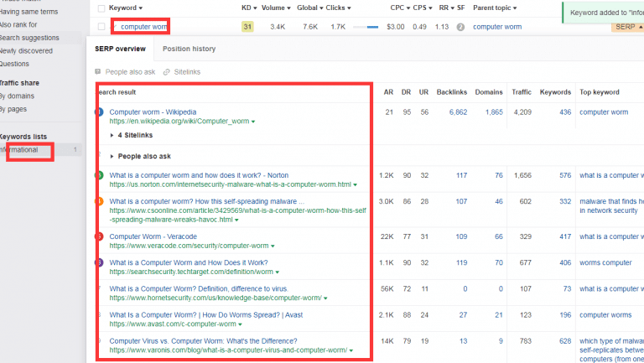Expand 4 Sitelinks
This screenshot has height=363, width=644.
pos(132,135)
